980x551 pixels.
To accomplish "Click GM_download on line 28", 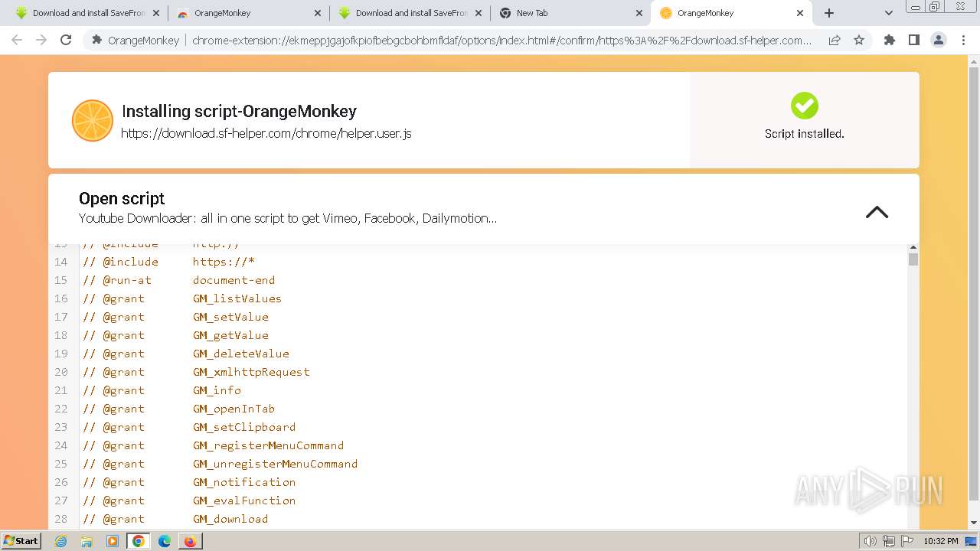I will point(230,519).
